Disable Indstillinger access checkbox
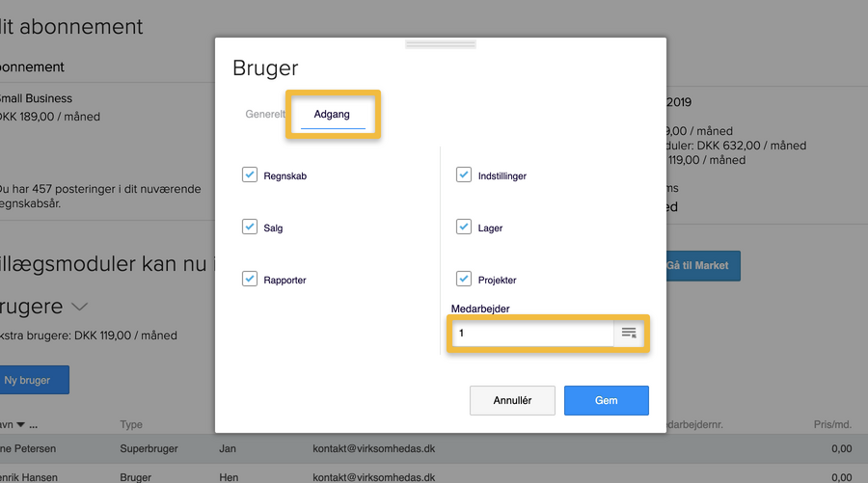Image resolution: width=868 pixels, height=483 pixels. point(464,175)
